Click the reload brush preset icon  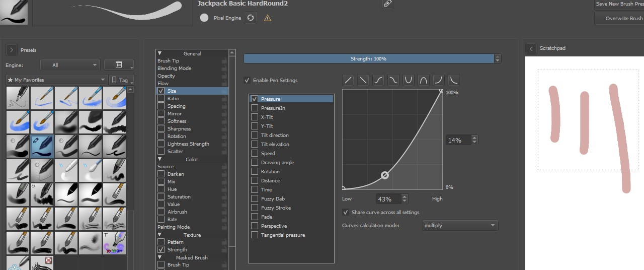pyautogui.click(x=251, y=18)
